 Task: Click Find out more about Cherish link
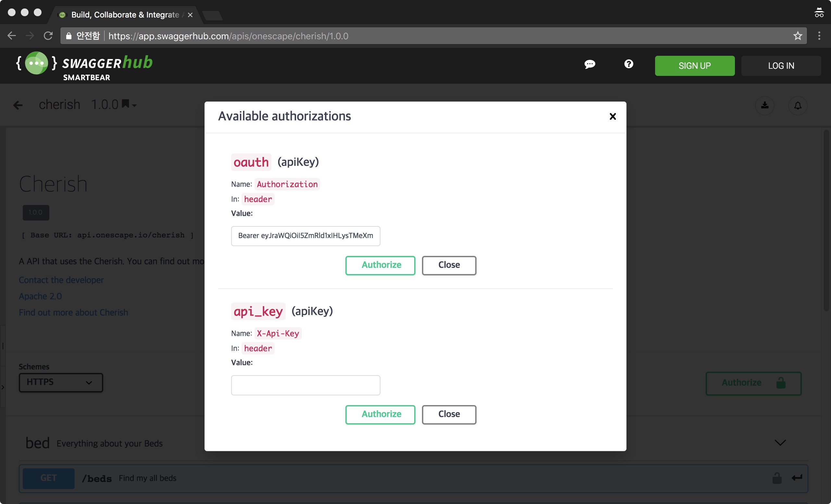click(x=73, y=312)
